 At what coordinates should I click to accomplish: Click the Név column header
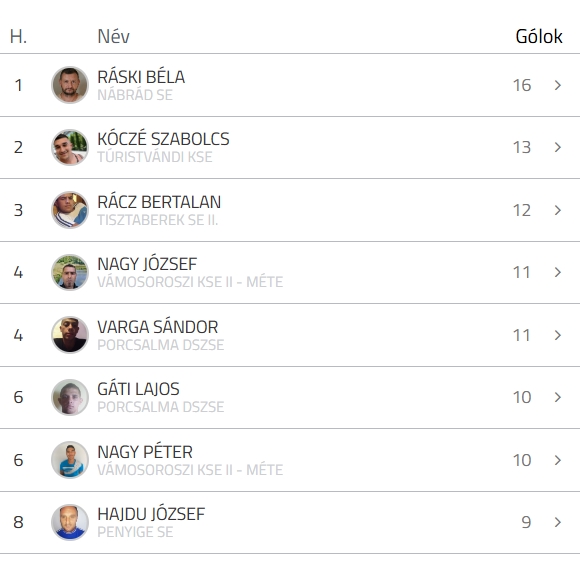(114, 36)
